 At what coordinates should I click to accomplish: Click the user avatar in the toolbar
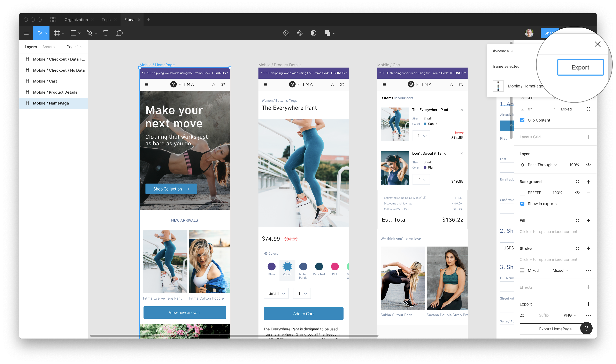click(529, 33)
